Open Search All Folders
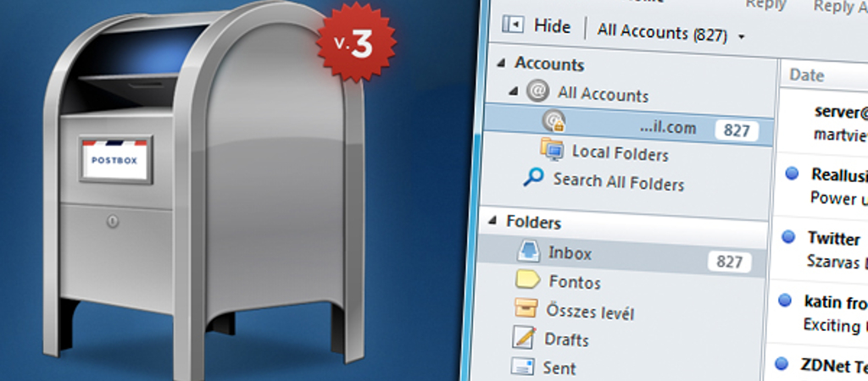868x381 pixels. tap(618, 181)
